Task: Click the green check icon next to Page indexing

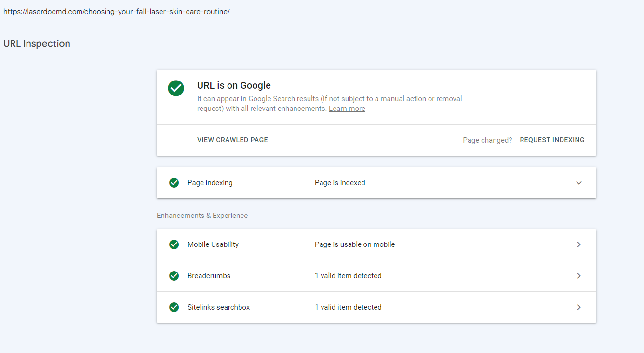Action: (x=174, y=183)
